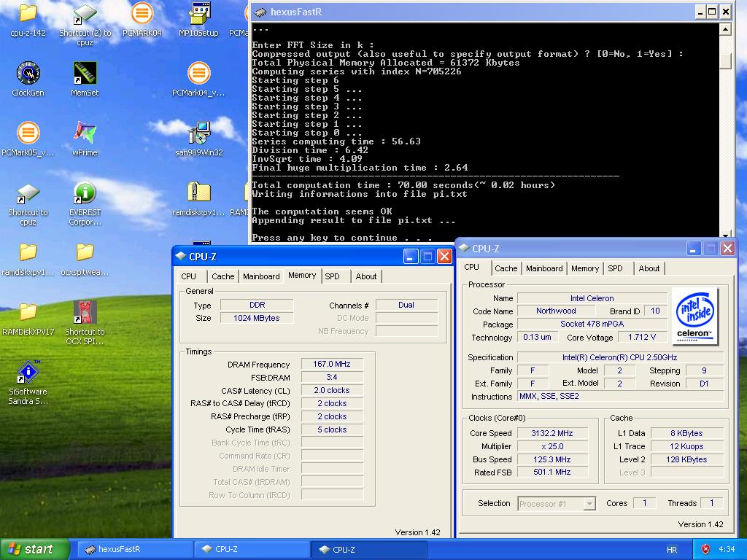Click the HR language indicator

[672, 550]
